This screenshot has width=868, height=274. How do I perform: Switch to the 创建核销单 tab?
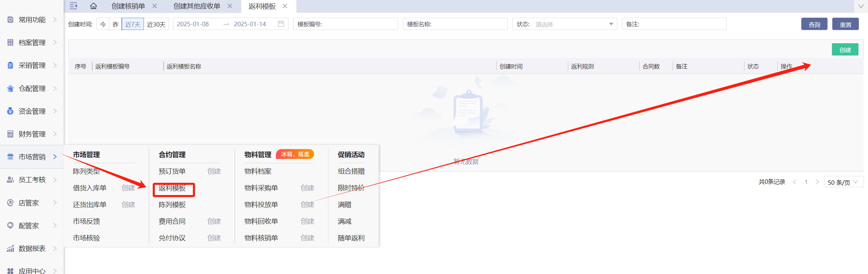(128, 6)
